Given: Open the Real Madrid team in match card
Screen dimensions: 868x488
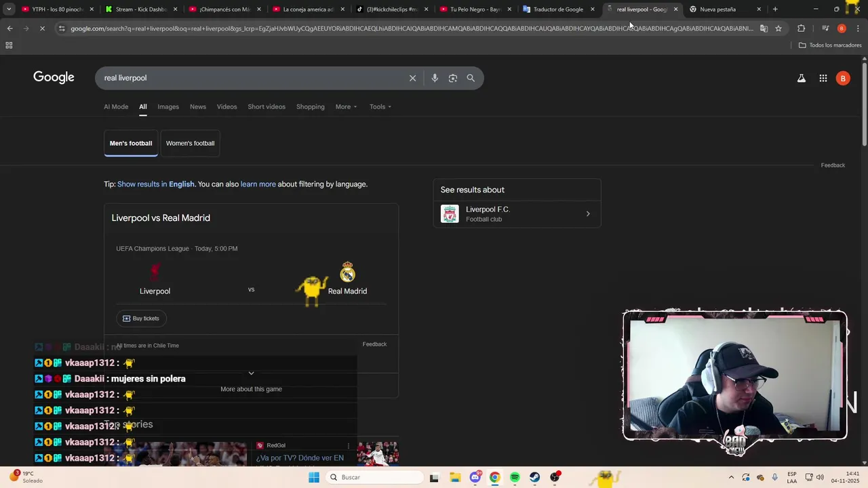Looking at the screenshot, I should pos(347,279).
